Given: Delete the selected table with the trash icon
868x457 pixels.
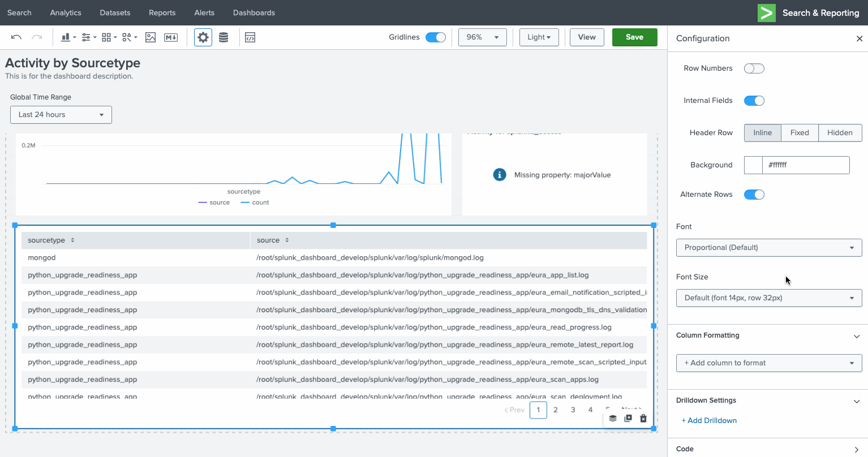Looking at the screenshot, I should [x=643, y=419].
